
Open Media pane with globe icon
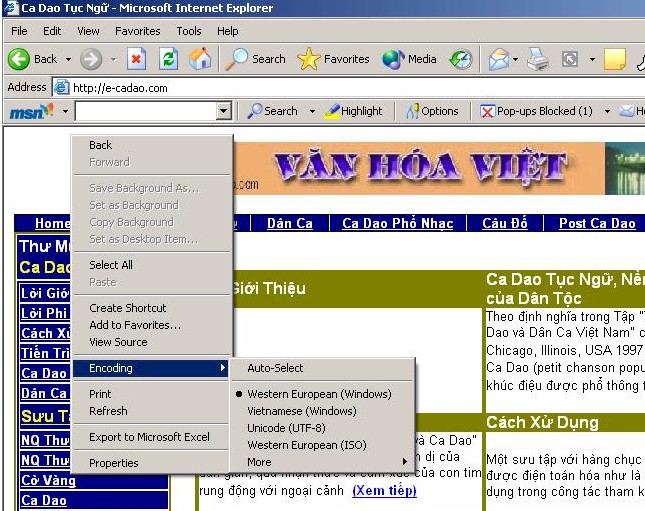pyautogui.click(x=393, y=59)
